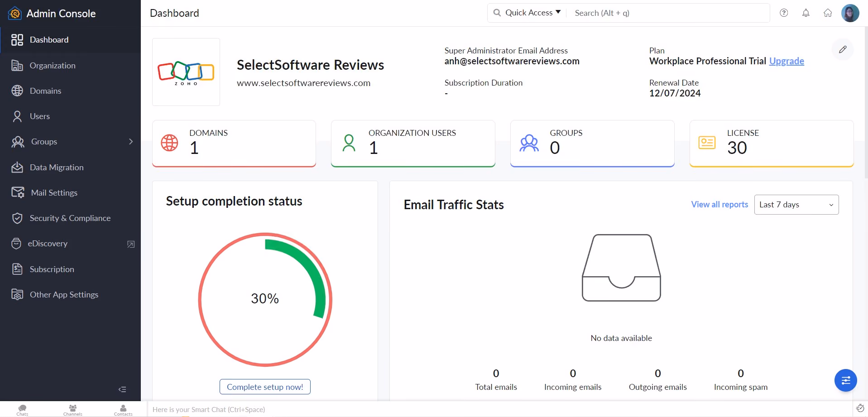
Task: Edit organization details with pencil icon
Action: [843, 49]
